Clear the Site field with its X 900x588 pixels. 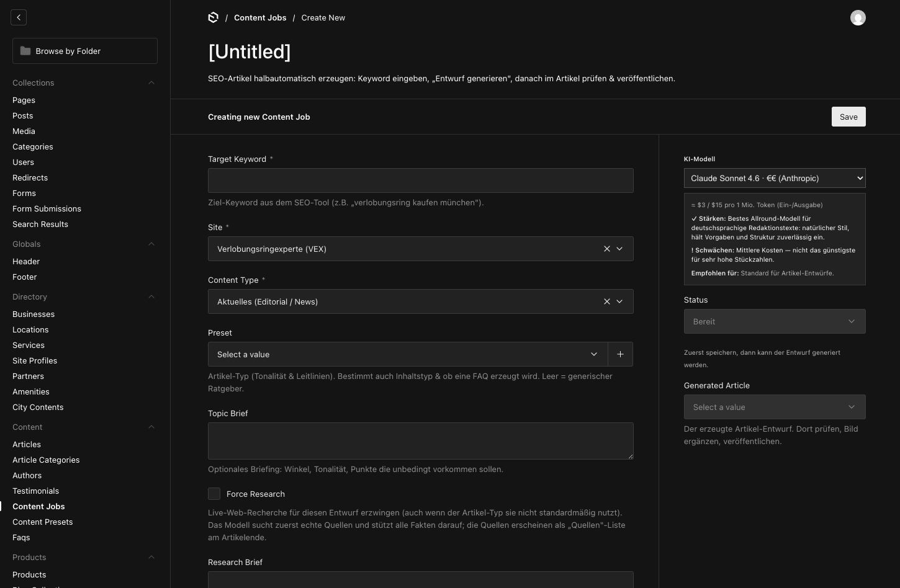[607, 249]
